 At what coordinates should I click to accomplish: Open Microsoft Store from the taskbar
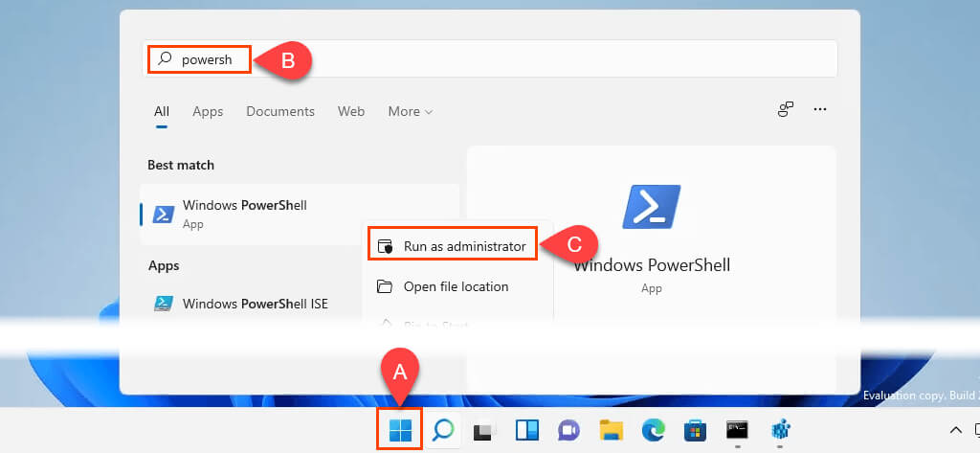pos(695,430)
